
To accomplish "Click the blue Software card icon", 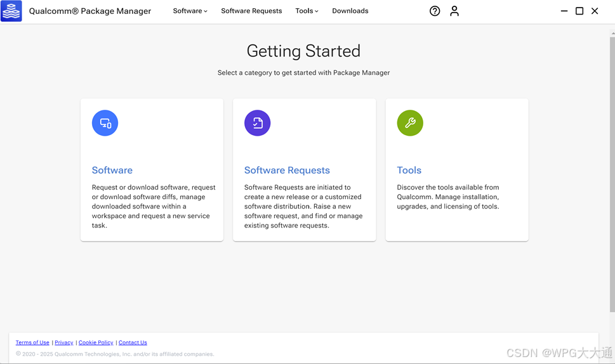I will pos(105,123).
